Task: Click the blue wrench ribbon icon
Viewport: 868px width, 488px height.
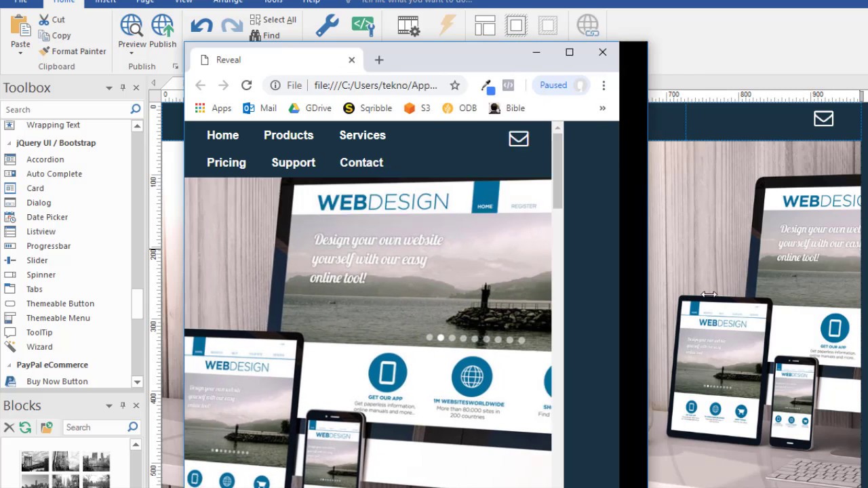Action: click(x=327, y=26)
